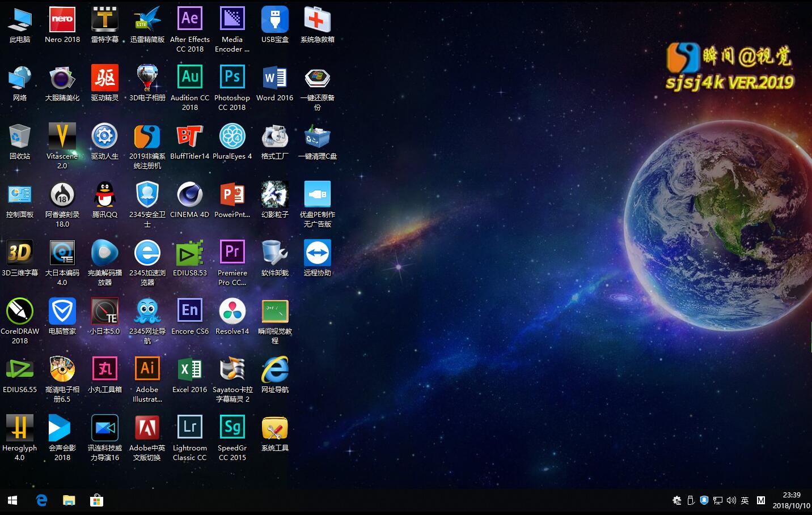Click the 驱动精灵 desktop icon
This screenshot has width=812, height=515.
coord(105,78)
